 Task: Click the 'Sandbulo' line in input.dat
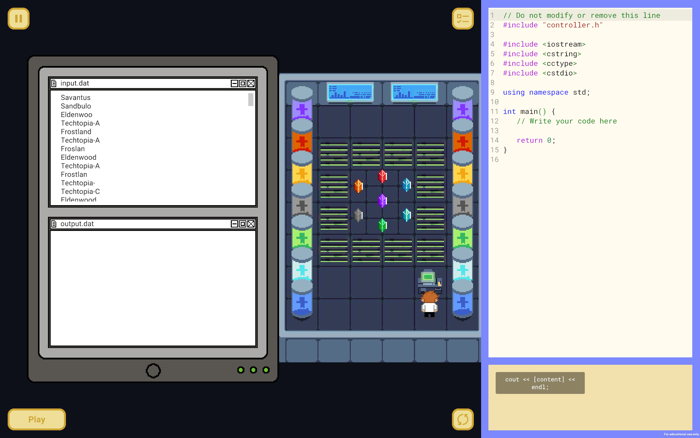(x=76, y=106)
